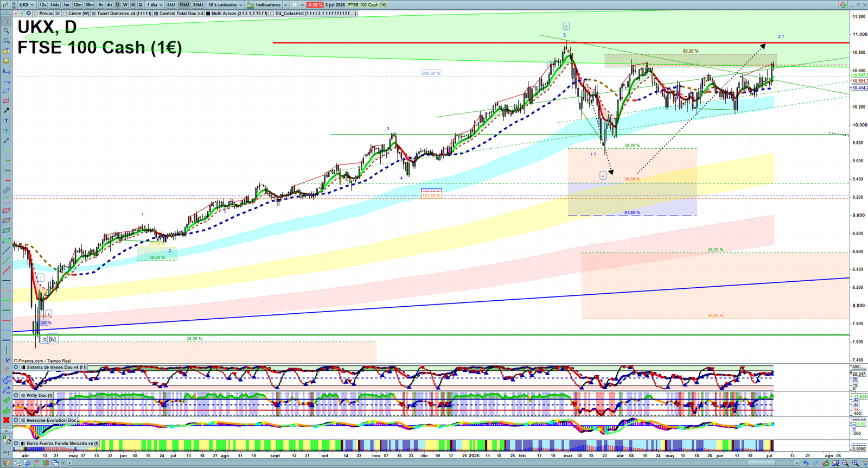Viewport: 868px width, 468px height.
Task: Click the Control Total Doc v.6 label
Action: tap(181, 13)
